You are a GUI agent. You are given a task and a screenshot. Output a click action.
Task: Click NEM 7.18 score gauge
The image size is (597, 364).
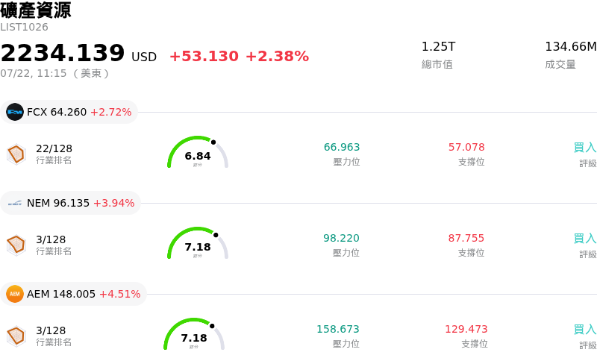click(x=198, y=243)
